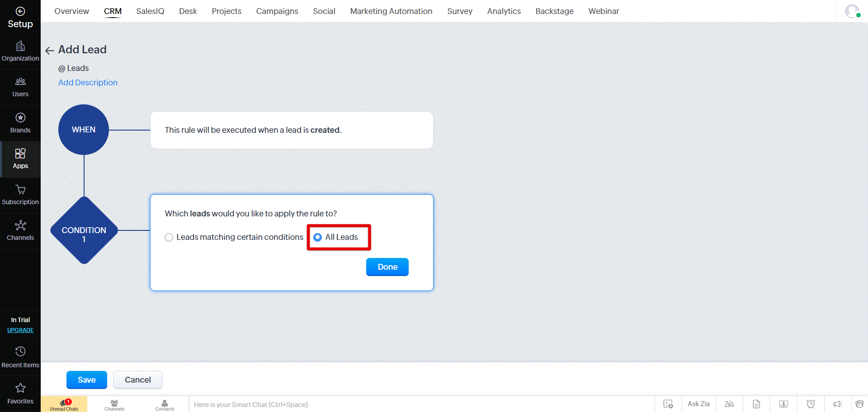Click the CONDITION 1 diamond node
The height and width of the screenshot is (412, 868).
(84, 230)
